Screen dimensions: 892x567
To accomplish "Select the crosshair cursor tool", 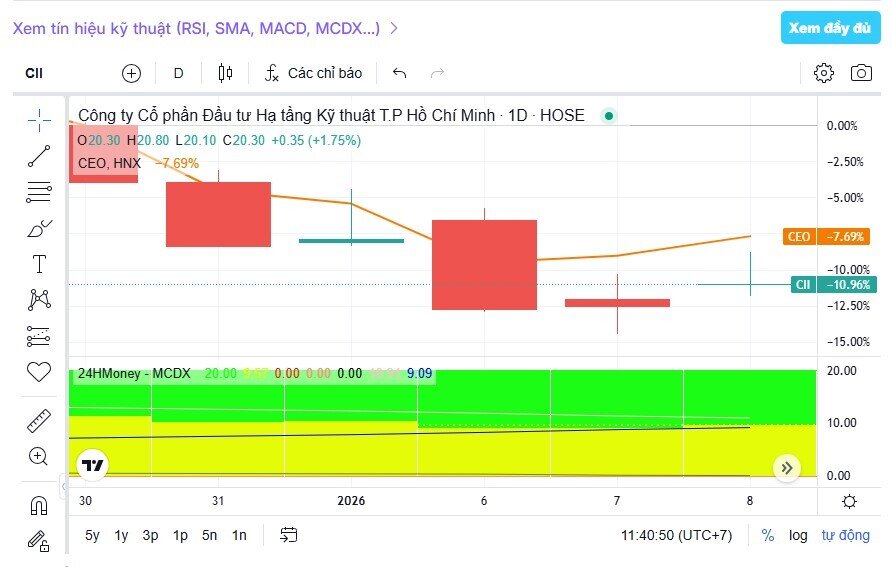I will pos(39,120).
